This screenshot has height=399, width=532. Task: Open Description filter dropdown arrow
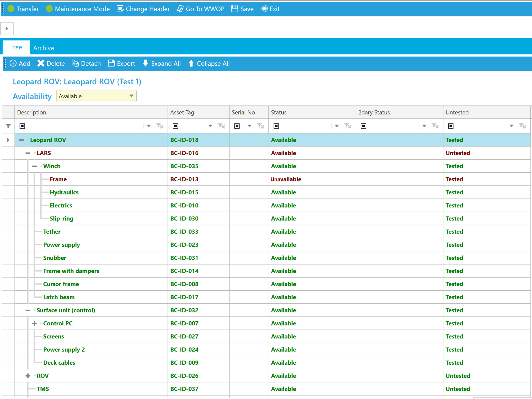pyautogui.click(x=149, y=126)
